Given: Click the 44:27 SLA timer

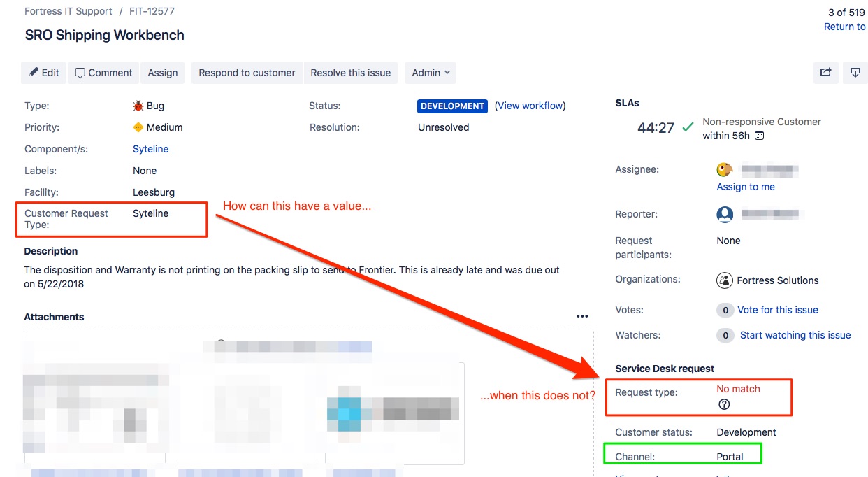Looking at the screenshot, I should click(656, 128).
